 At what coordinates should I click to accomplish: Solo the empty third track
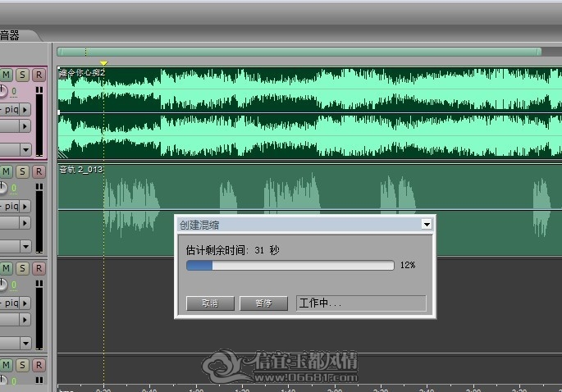pos(23,268)
